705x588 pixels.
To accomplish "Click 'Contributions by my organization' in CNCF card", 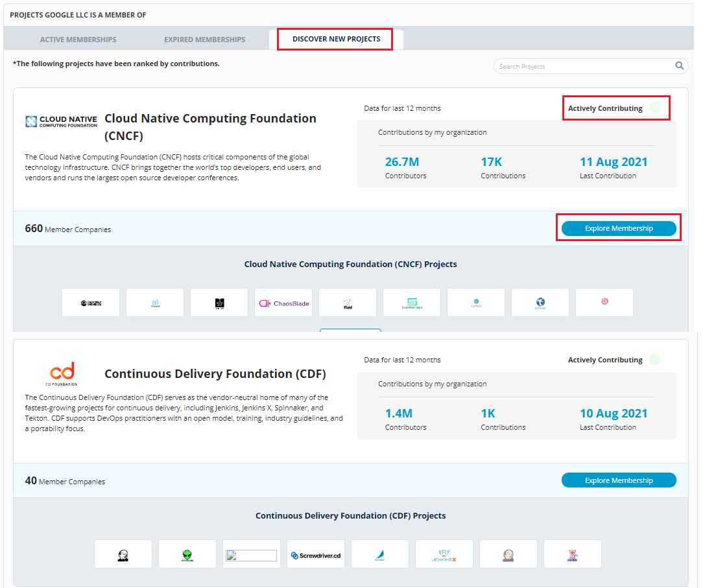I will point(432,132).
